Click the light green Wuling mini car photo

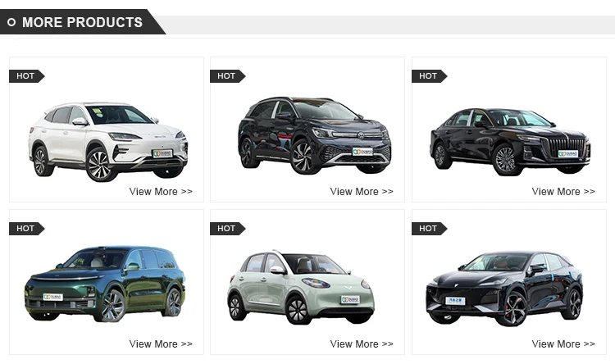pyautogui.click(x=301, y=287)
